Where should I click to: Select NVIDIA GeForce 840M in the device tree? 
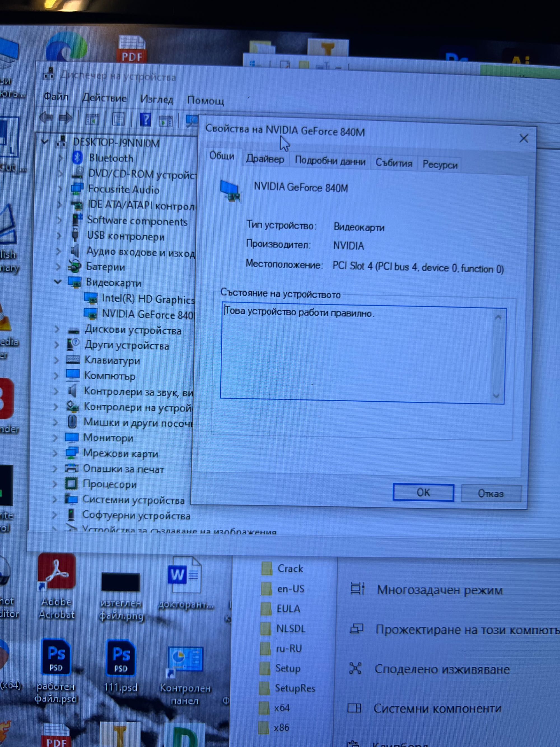coord(139,314)
